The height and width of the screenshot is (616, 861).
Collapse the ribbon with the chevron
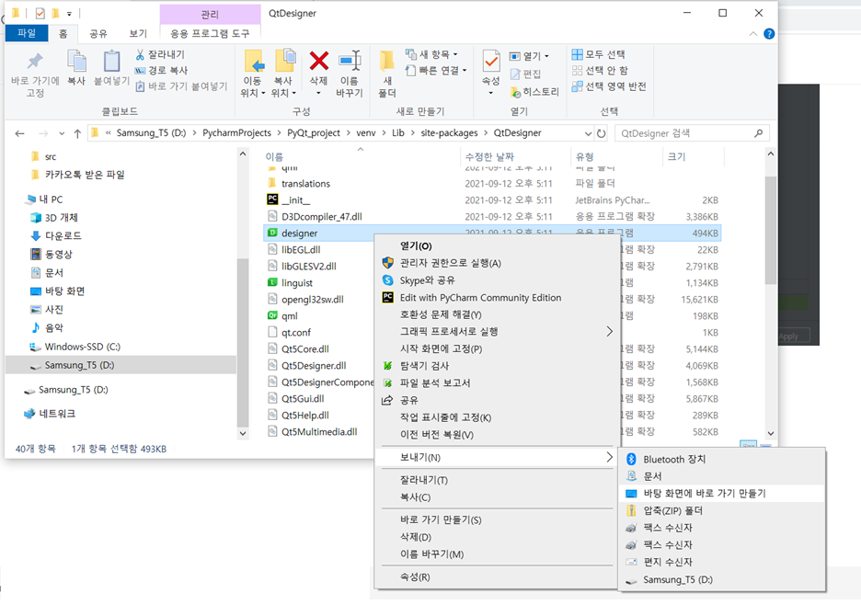click(752, 34)
